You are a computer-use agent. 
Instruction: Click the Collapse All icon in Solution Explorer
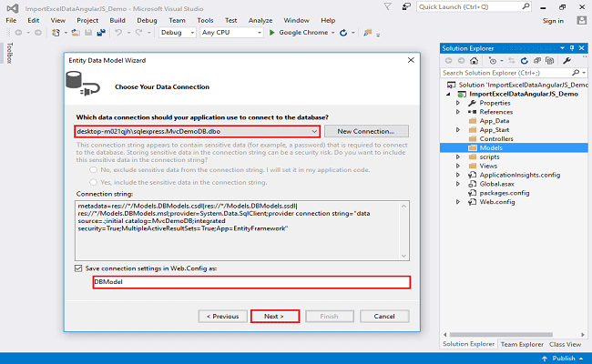pyautogui.click(x=536, y=60)
